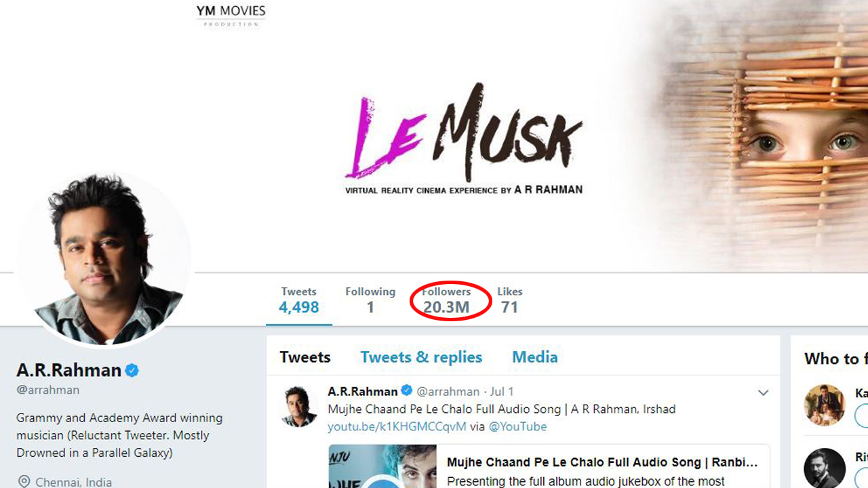The image size is (868, 488).
Task: Switch to Tweets & replies tab
Action: point(421,357)
